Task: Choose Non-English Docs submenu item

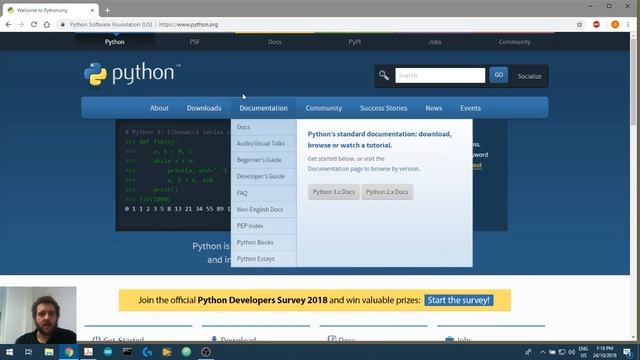Action: 264,209
